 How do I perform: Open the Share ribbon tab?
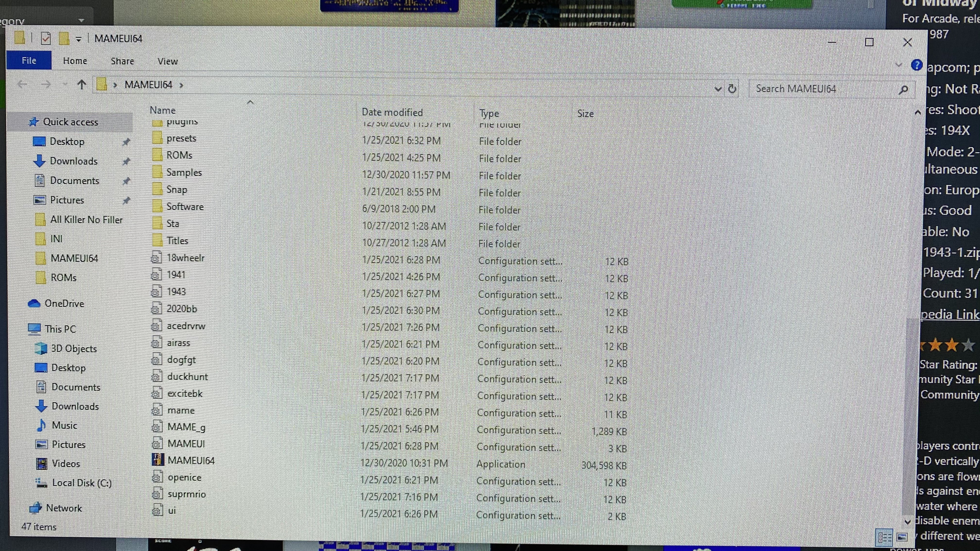122,61
